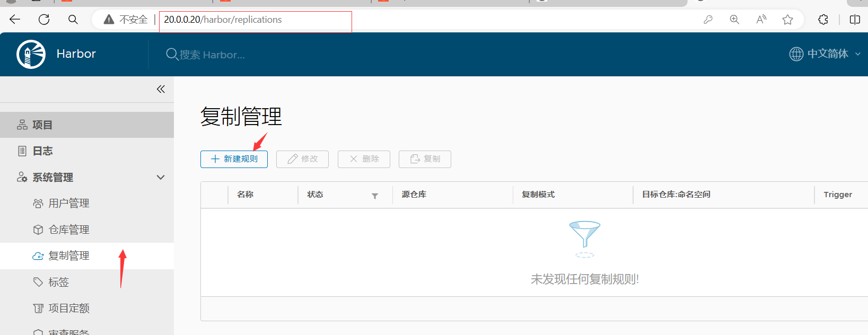Screen dimensions: 868x335
Task: Click the 名称 column header
Action: [246, 195]
